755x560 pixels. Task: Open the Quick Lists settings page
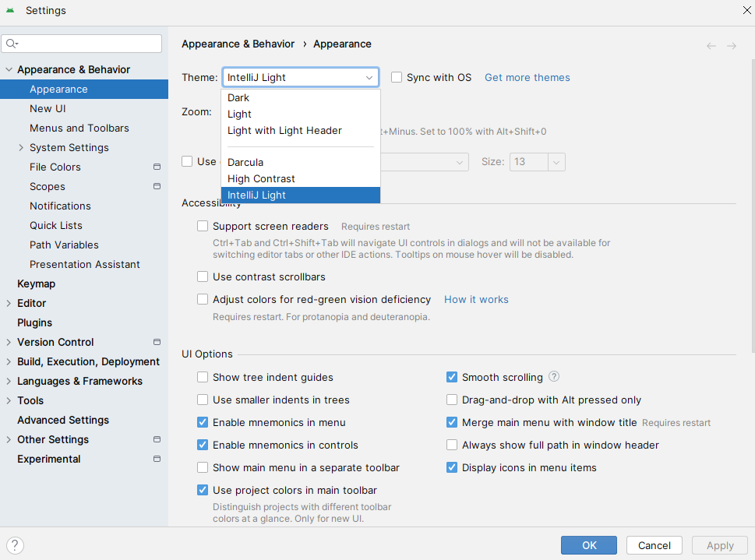coord(56,225)
